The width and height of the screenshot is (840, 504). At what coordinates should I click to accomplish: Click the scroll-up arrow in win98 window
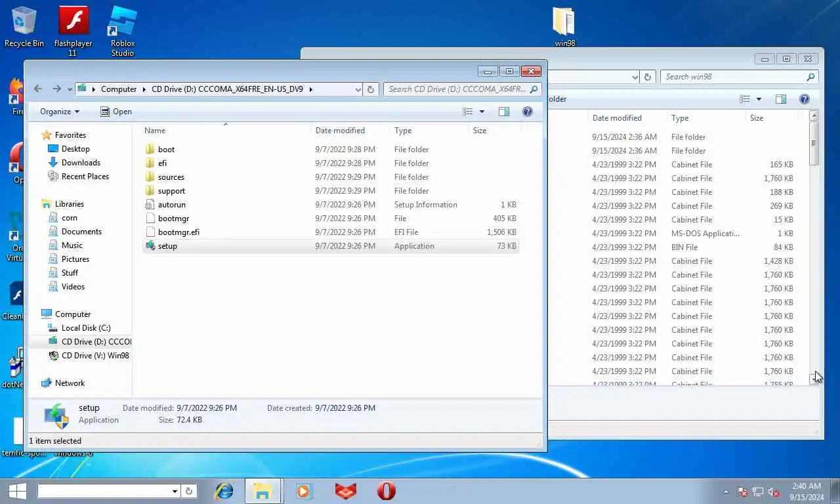click(814, 115)
